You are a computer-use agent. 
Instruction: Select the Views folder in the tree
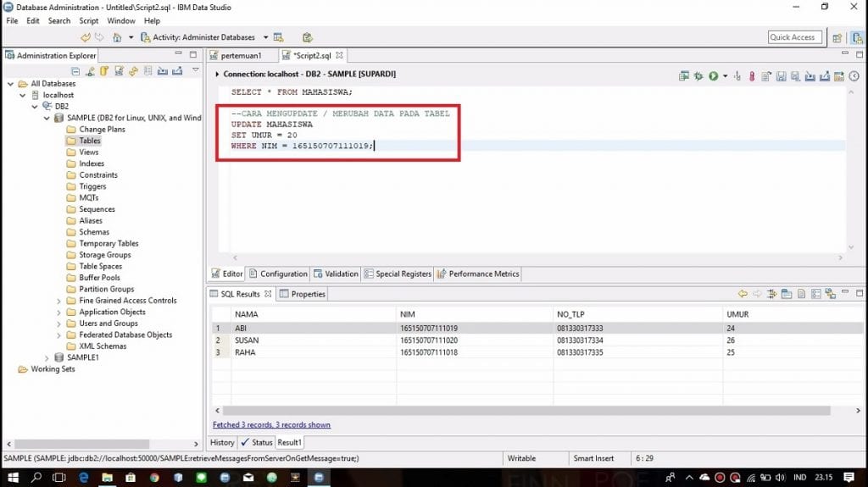[x=89, y=152]
